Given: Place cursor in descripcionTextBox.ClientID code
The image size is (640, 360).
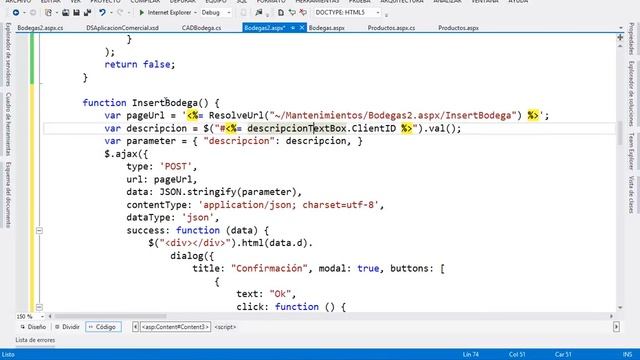Looking at the screenshot, I should pyautogui.click(x=322, y=128).
